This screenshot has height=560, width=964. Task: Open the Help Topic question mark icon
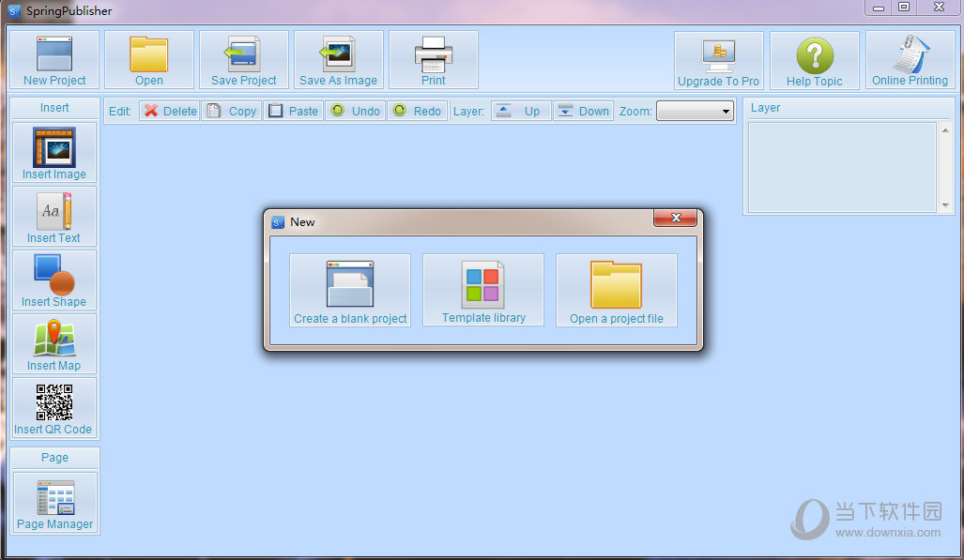point(814,60)
